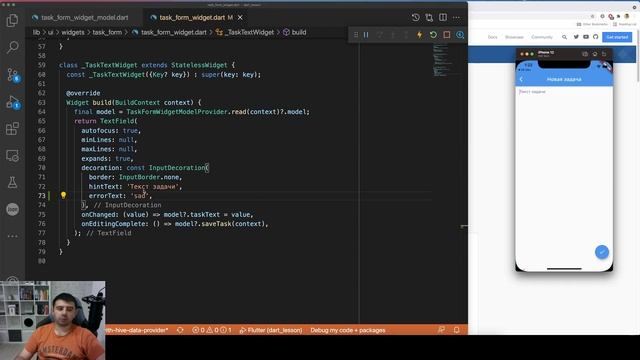
Task: Open Twitter icon on Flutter website
Action: pyautogui.click(x=576, y=37)
